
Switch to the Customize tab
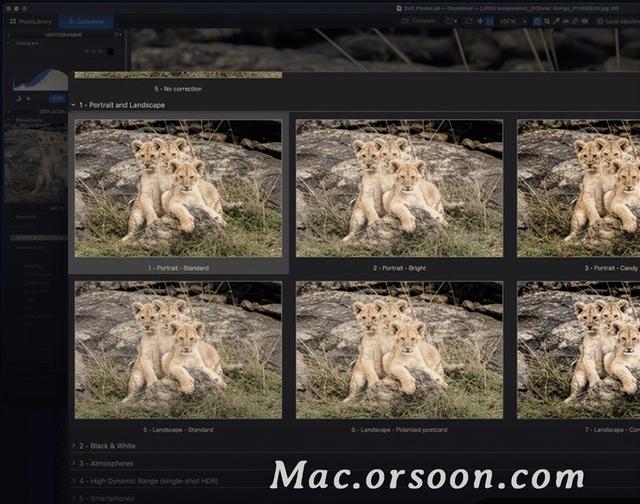86,21
